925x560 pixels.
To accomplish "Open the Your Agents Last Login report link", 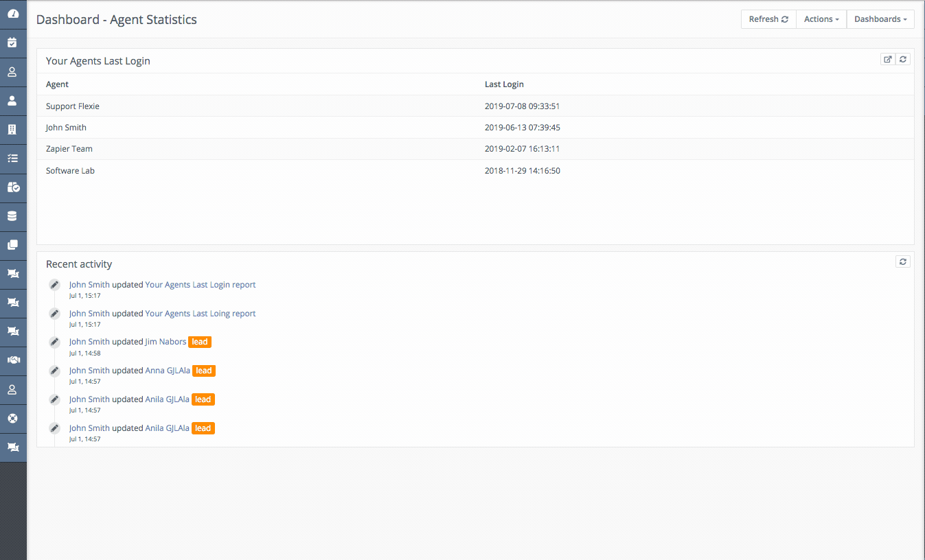I will pyautogui.click(x=201, y=285).
